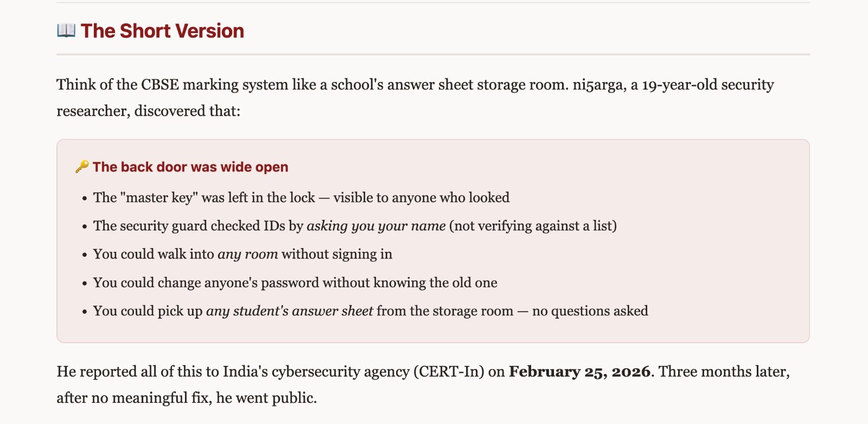Click 'The back door was wide open' title
Screen dimensions: 868x424
pyautogui.click(x=190, y=167)
